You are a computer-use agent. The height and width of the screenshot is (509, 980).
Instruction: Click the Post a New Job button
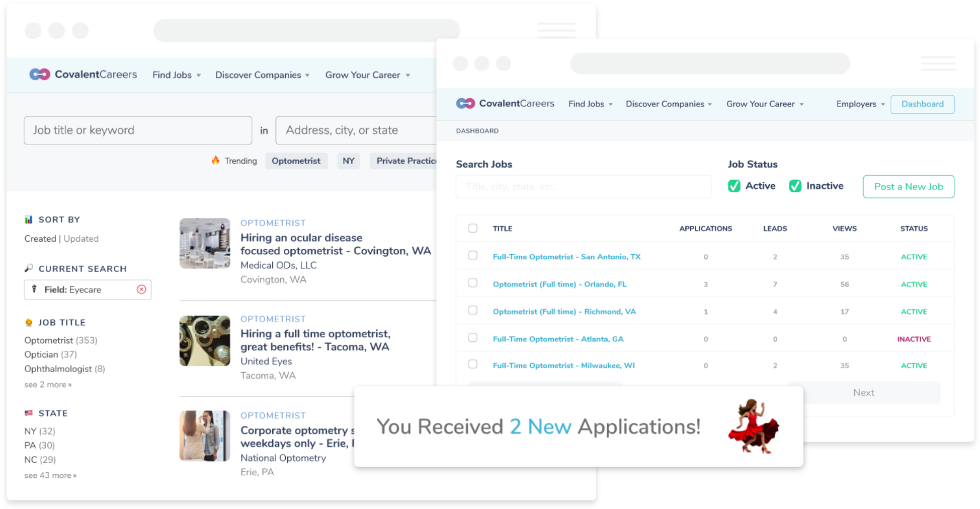(908, 187)
